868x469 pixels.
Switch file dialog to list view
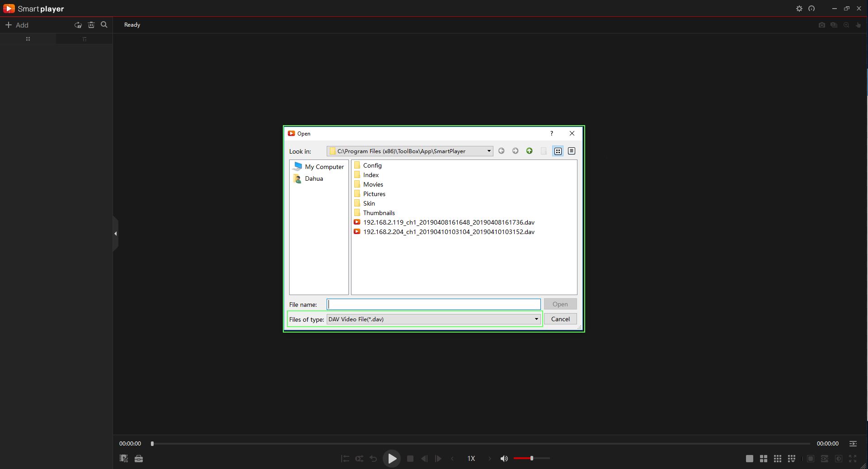click(x=558, y=151)
